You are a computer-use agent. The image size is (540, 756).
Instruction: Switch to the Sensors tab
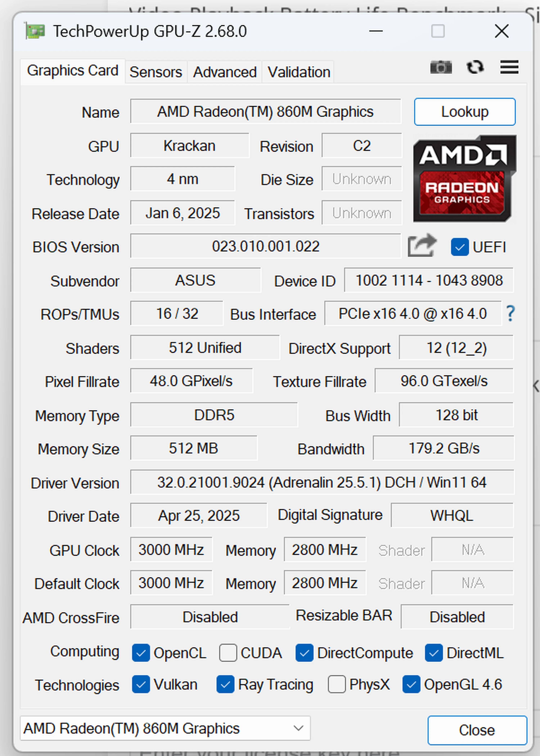point(156,71)
